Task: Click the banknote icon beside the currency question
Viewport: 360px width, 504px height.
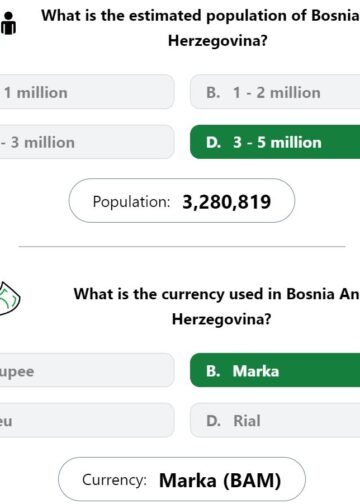Action: click(9, 298)
